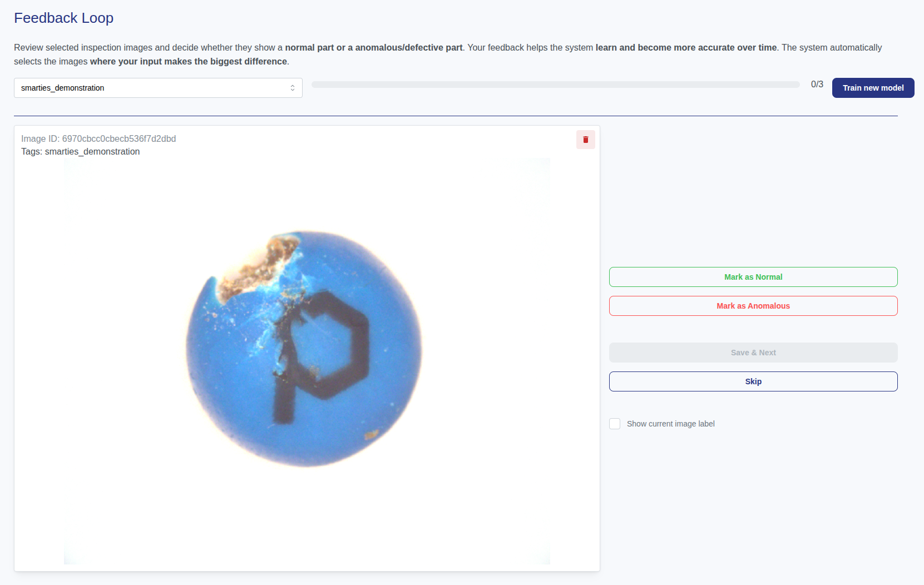Delete this image using the red trash icon

pos(585,140)
